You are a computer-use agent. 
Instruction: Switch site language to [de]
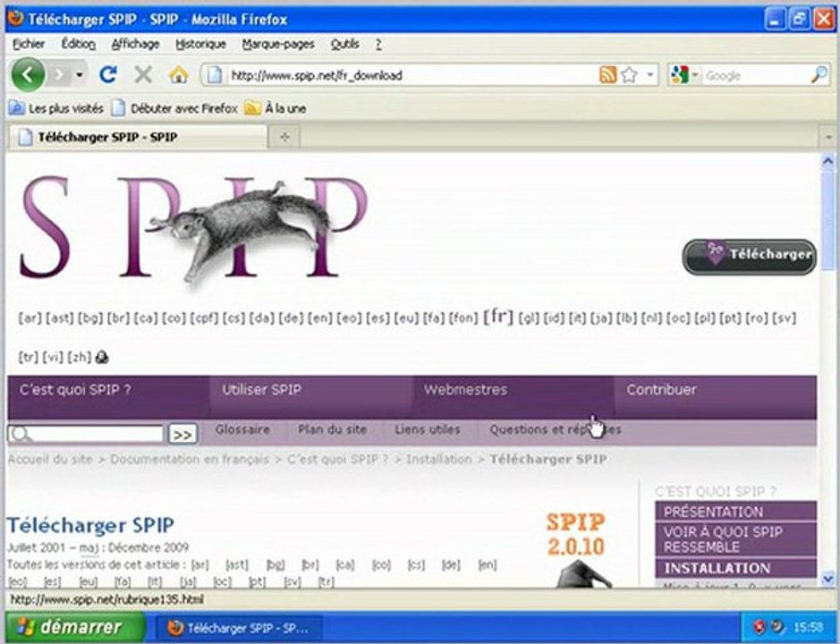291,318
